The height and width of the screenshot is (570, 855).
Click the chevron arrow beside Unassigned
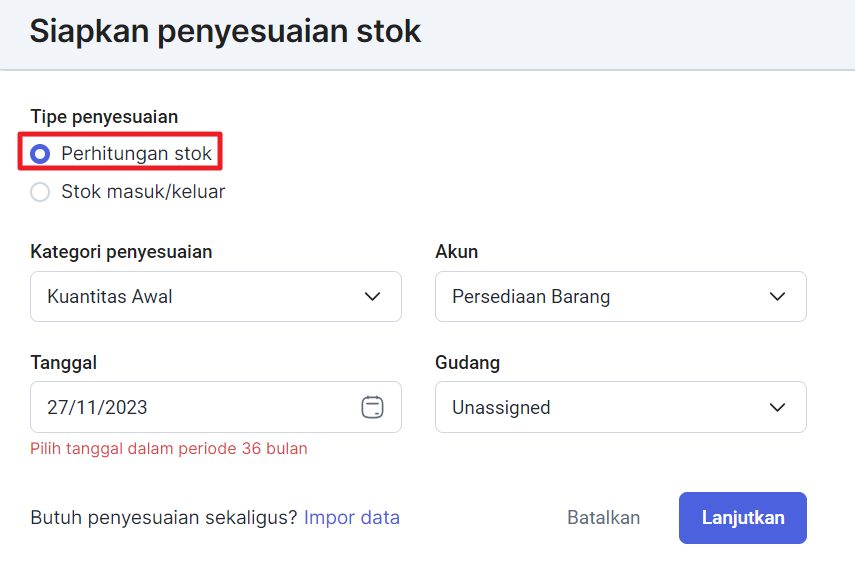tap(777, 407)
